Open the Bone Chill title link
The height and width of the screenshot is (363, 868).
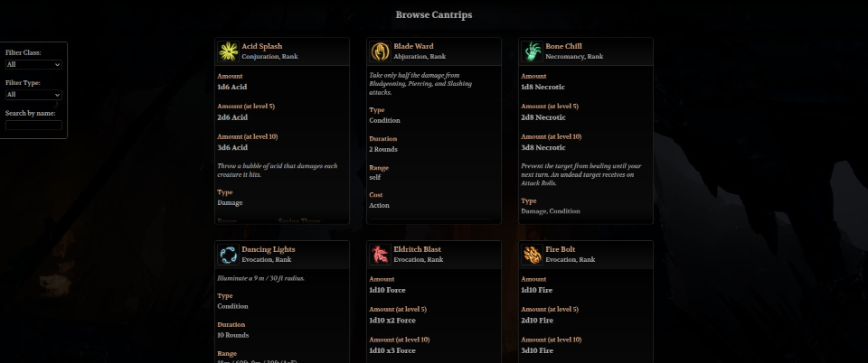[563, 46]
